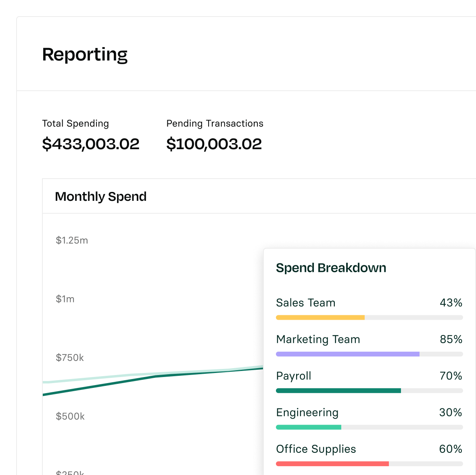Click the red Office Supplies progress bar
Viewport: 476px width, 475px height.
(x=332, y=464)
